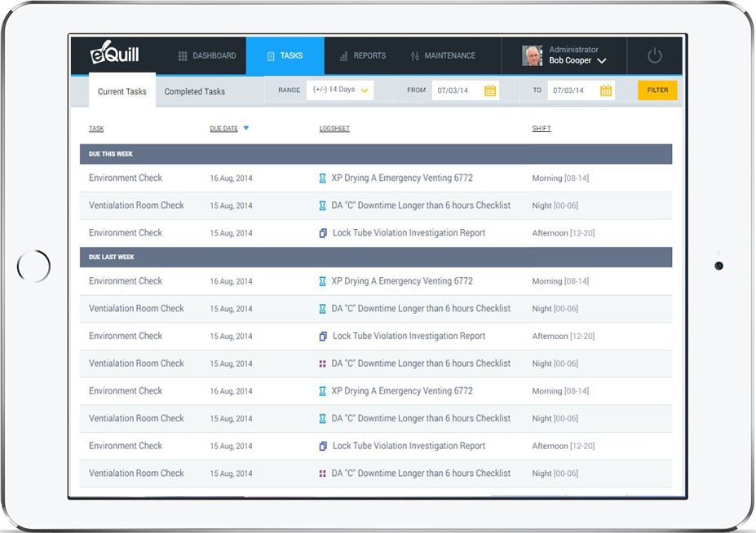Image resolution: width=756 pixels, height=533 pixels.
Task: Select the 16 Aug Environment Check under Due This Week
Action: (126, 178)
